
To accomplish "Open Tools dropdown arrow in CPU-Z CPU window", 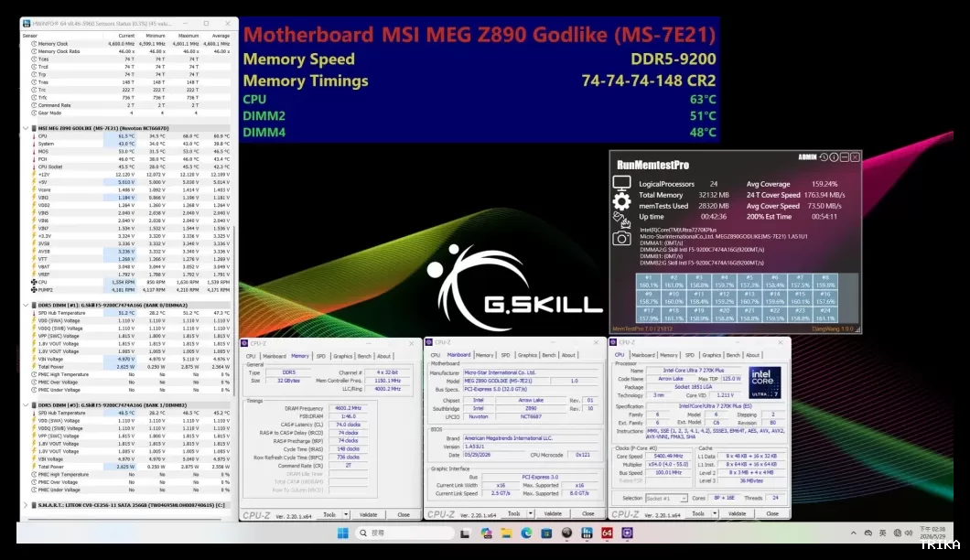I will (715, 513).
